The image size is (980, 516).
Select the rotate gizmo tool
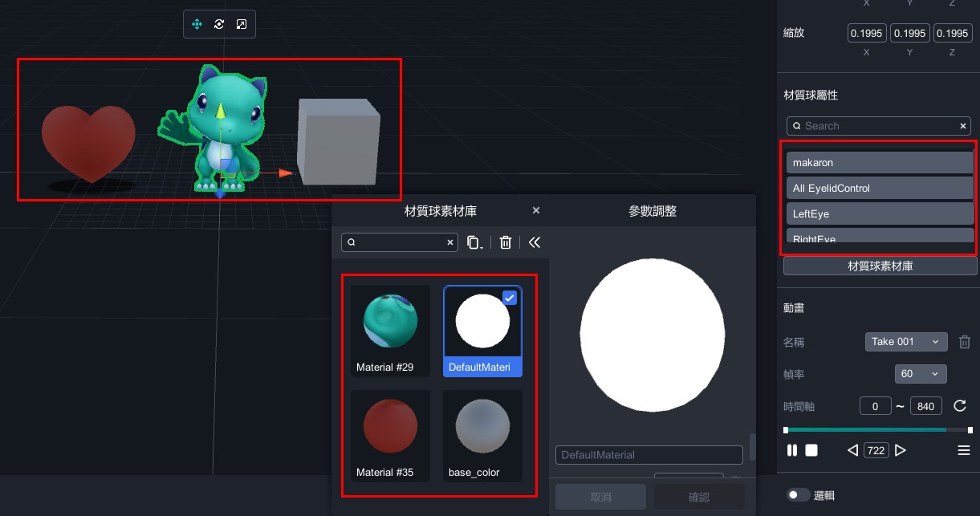[x=219, y=24]
